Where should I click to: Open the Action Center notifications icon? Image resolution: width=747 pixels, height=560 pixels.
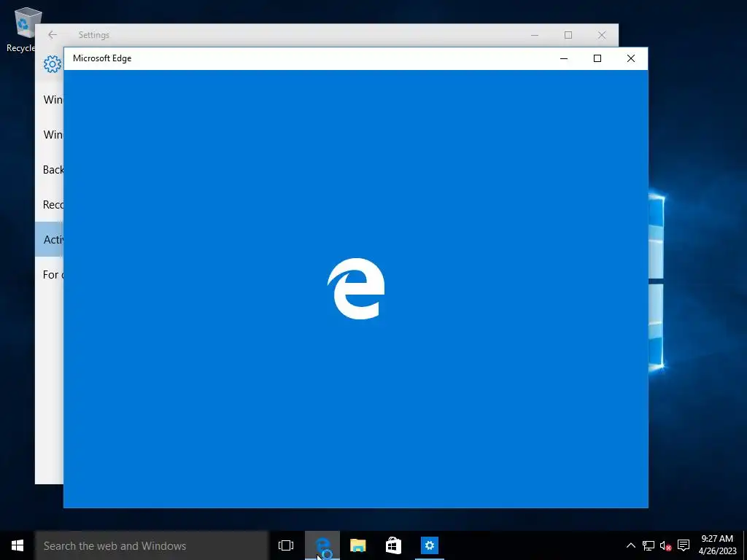tap(684, 545)
